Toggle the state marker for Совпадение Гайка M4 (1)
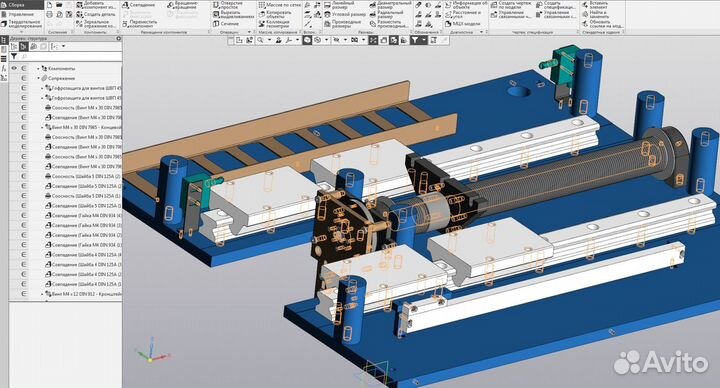Screen dimensions: 720x388 tap(24, 245)
